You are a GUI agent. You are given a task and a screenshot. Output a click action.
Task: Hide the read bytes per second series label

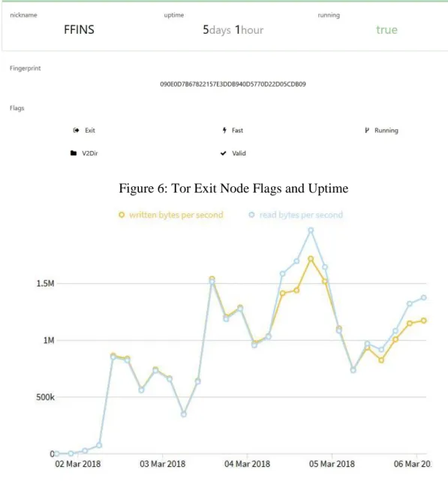pyautogui.click(x=301, y=215)
